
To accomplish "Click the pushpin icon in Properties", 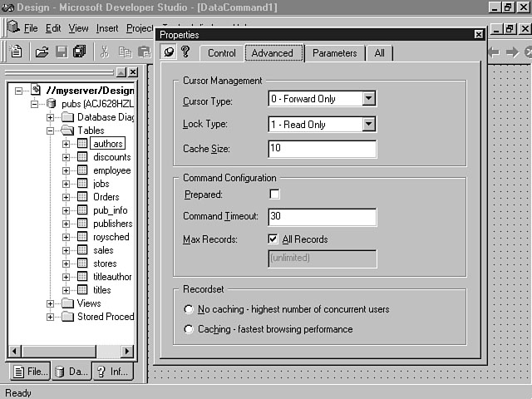I will point(169,52).
